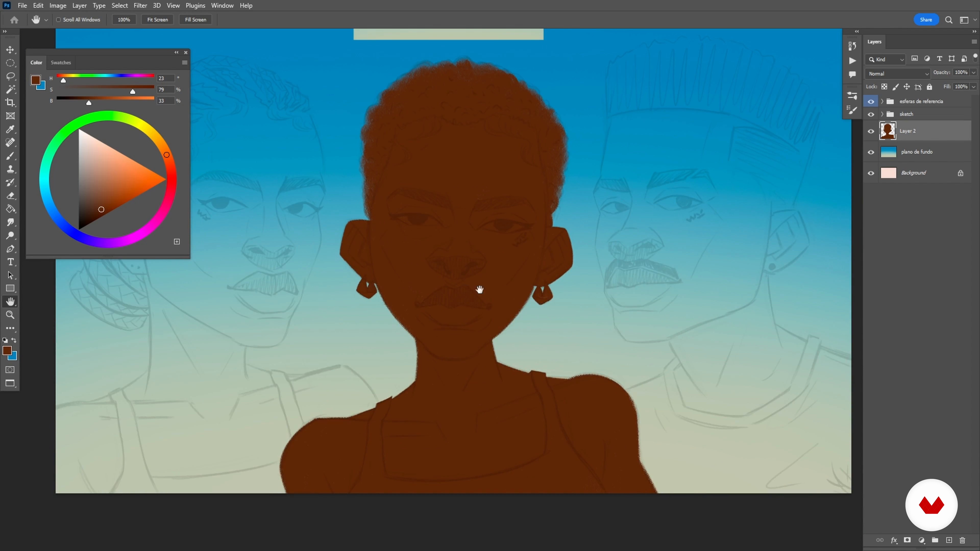This screenshot has height=551, width=980.
Task: Expand the sketch layer group
Action: tap(882, 114)
